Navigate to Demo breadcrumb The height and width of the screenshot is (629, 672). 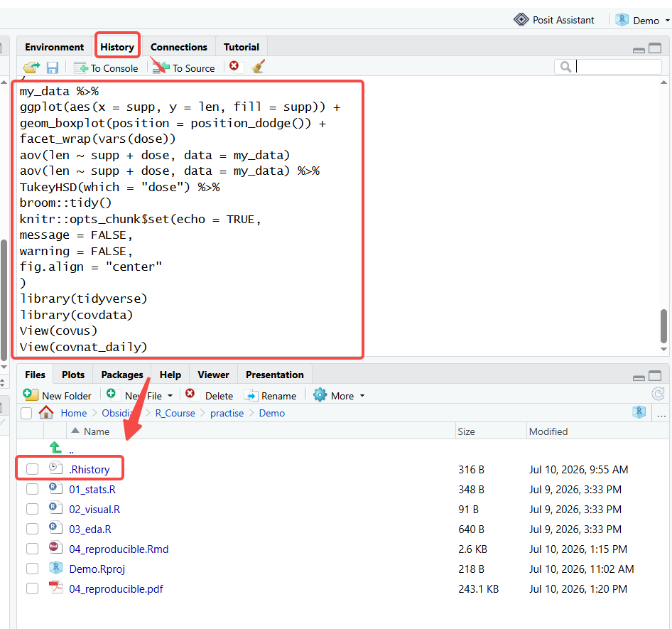point(272,414)
